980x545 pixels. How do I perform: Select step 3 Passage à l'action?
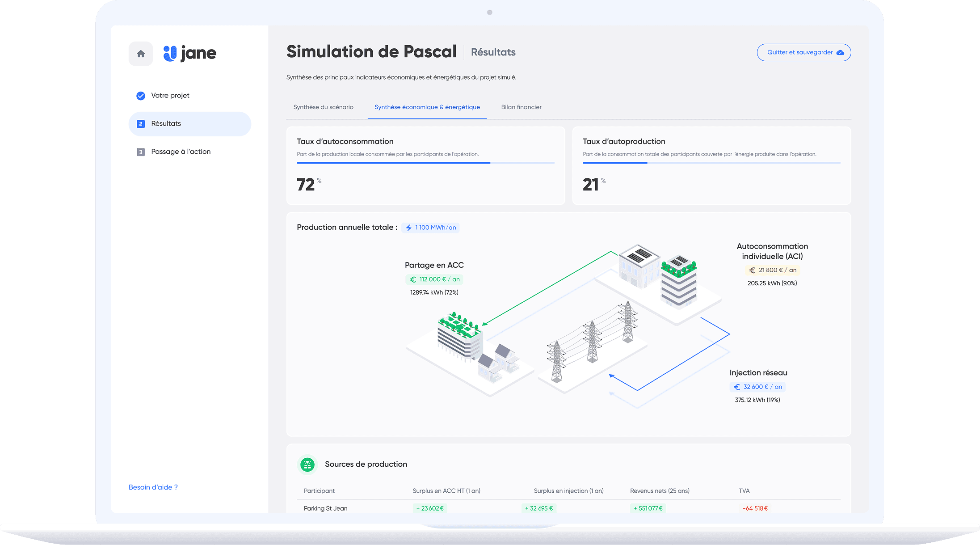coord(180,152)
